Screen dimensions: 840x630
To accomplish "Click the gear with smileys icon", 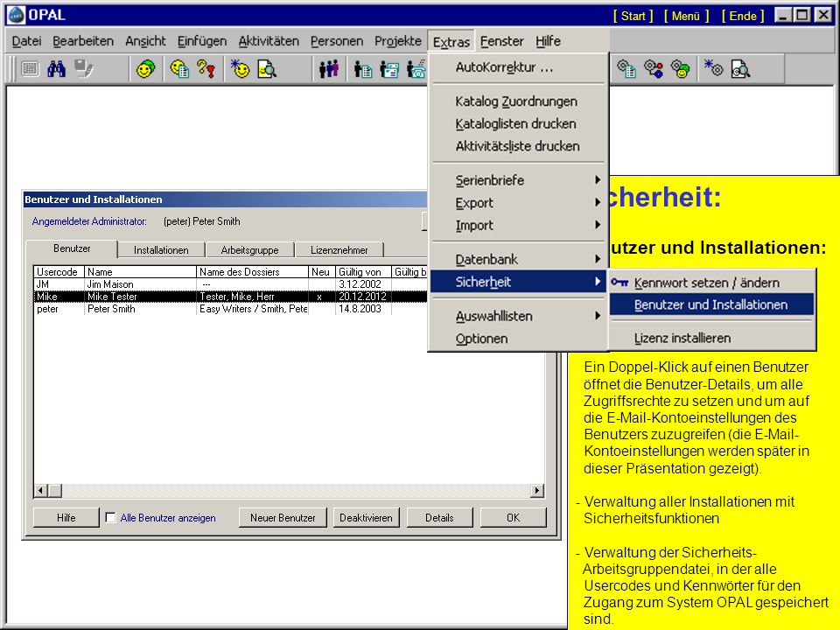I will point(681,68).
